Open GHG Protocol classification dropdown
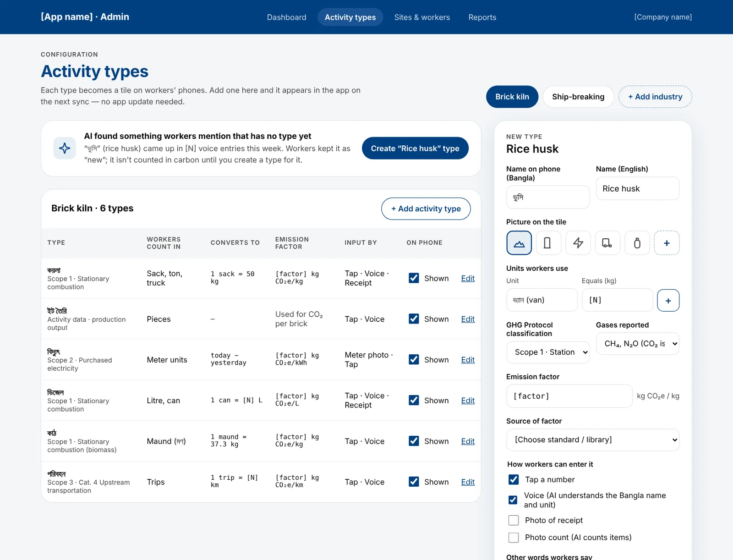 548,352
